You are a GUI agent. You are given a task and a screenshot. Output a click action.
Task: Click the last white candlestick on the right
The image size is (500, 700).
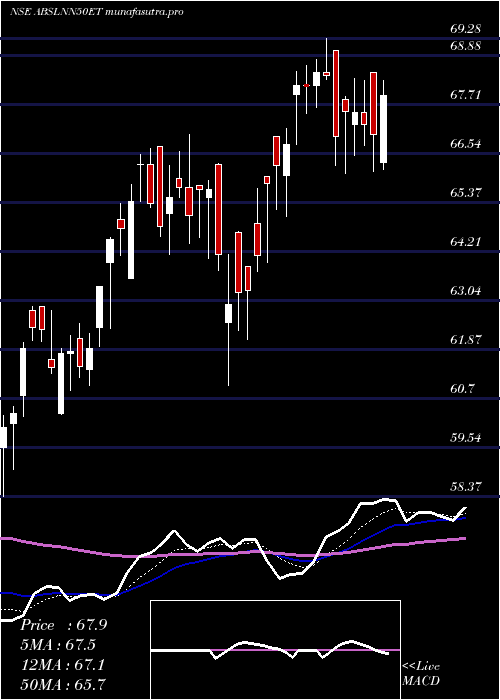tap(383, 129)
